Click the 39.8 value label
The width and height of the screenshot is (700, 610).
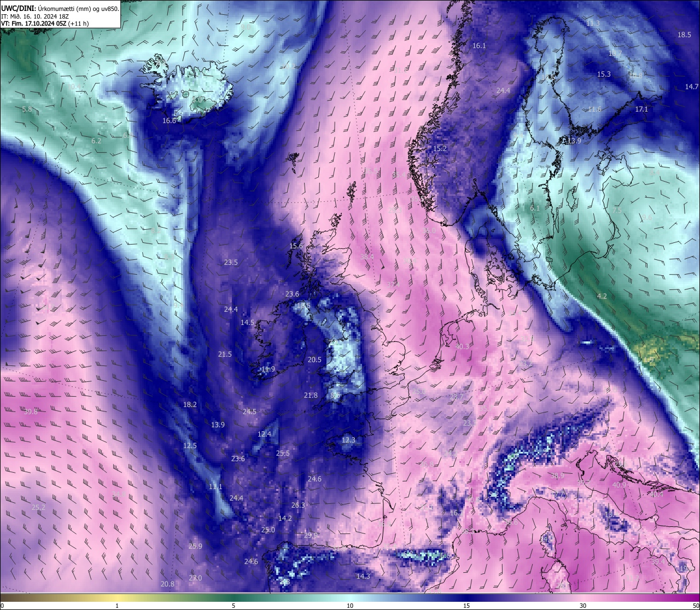[x=31, y=411]
